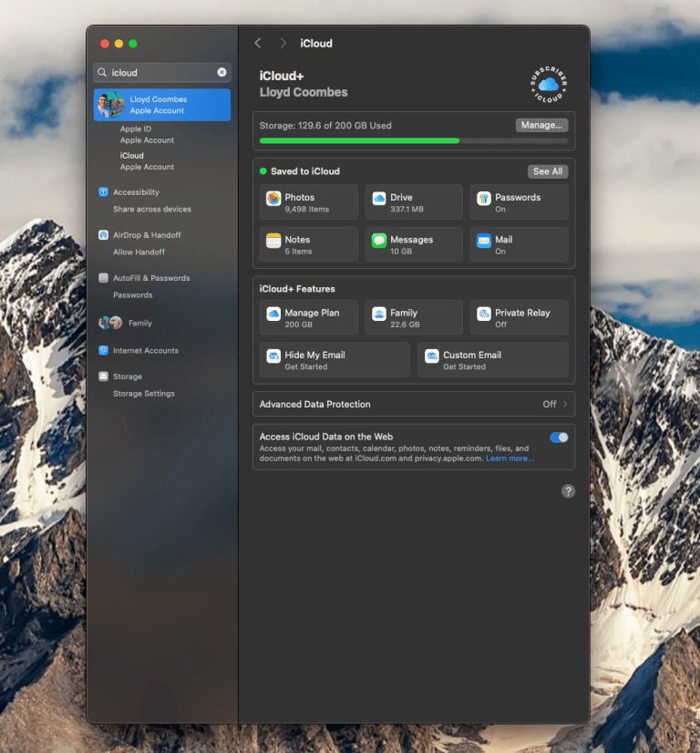The image size is (700, 753).
Task: Select Accessibility in the sidebar
Action: [x=136, y=192]
